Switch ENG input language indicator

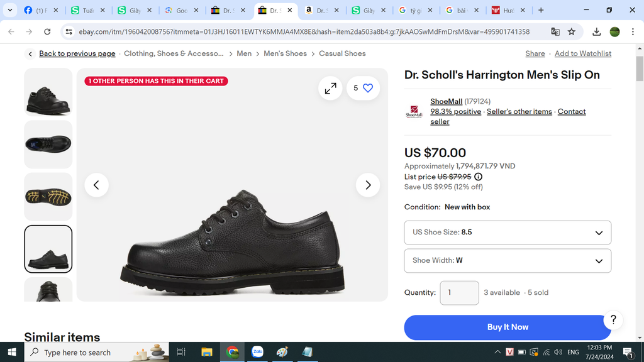tap(573, 352)
